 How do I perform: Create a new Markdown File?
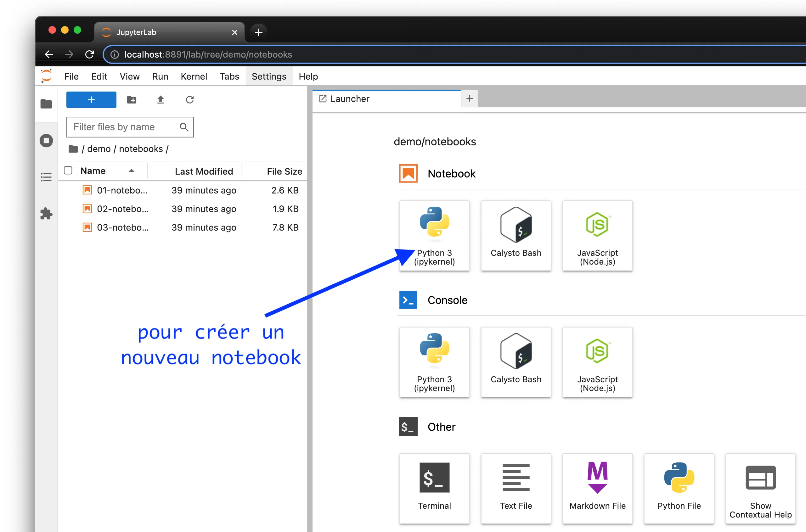[597, 488]
